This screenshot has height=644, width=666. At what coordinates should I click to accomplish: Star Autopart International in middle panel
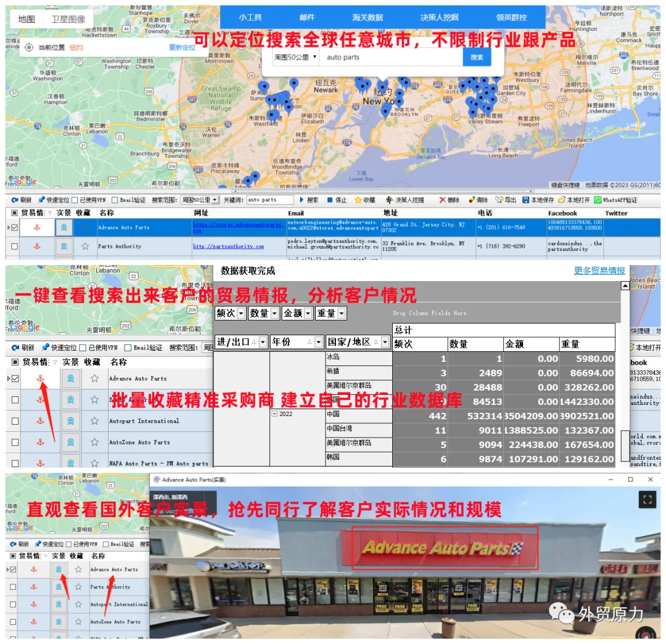pos(94,421)
